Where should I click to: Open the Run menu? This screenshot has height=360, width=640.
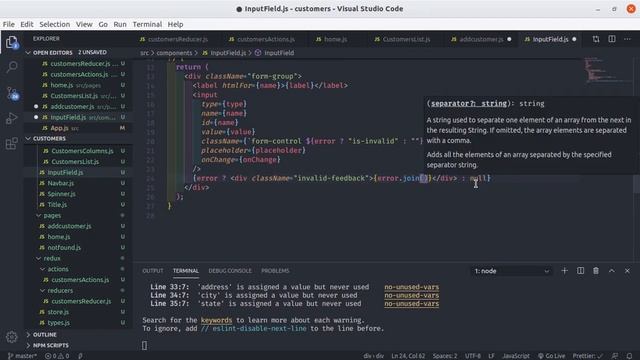tap(120, 24)
